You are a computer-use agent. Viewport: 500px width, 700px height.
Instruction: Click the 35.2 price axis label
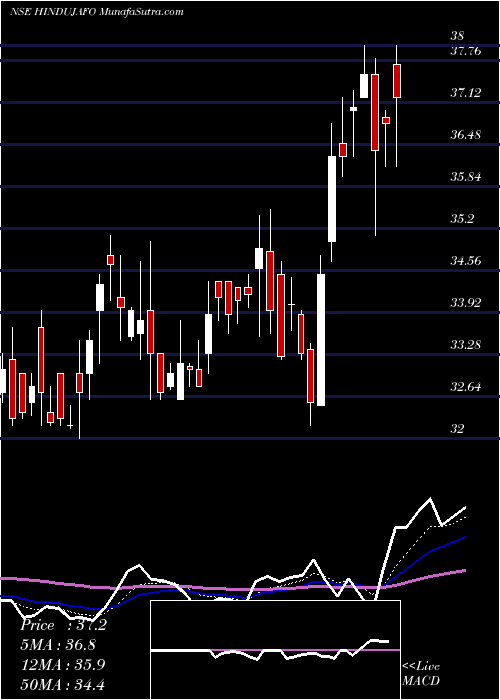pos(462,219)
